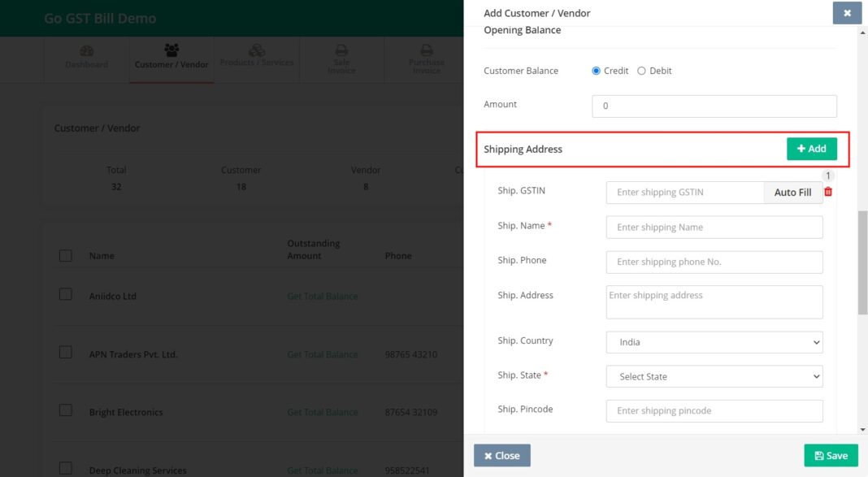Open the Ship. State dropdown
Screen dimensions: 868x477
pyautogui.click(x=714, y=376)
